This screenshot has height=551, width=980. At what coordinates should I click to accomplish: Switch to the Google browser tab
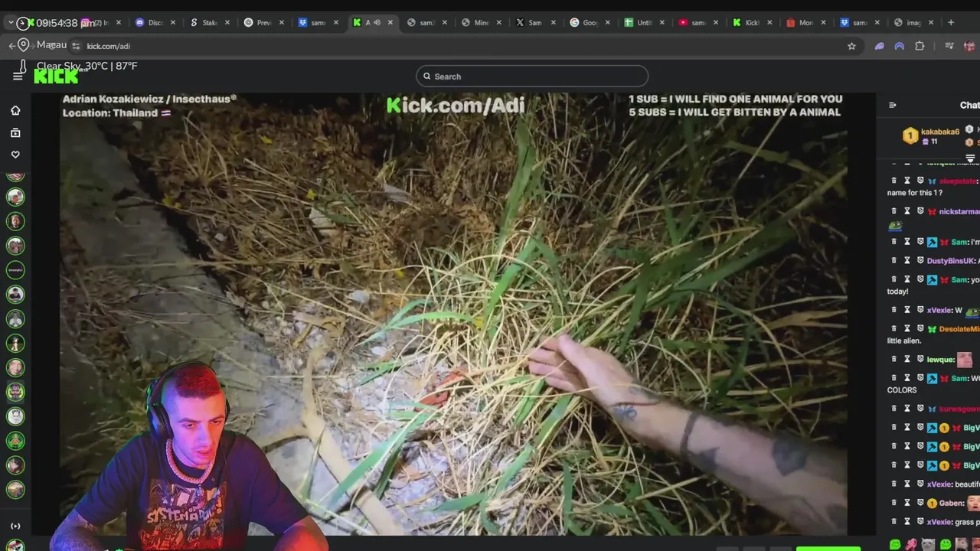click(x=590, y=23)
